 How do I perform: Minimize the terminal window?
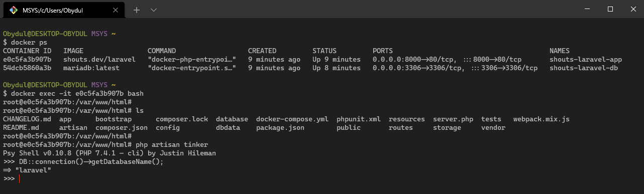587,9
